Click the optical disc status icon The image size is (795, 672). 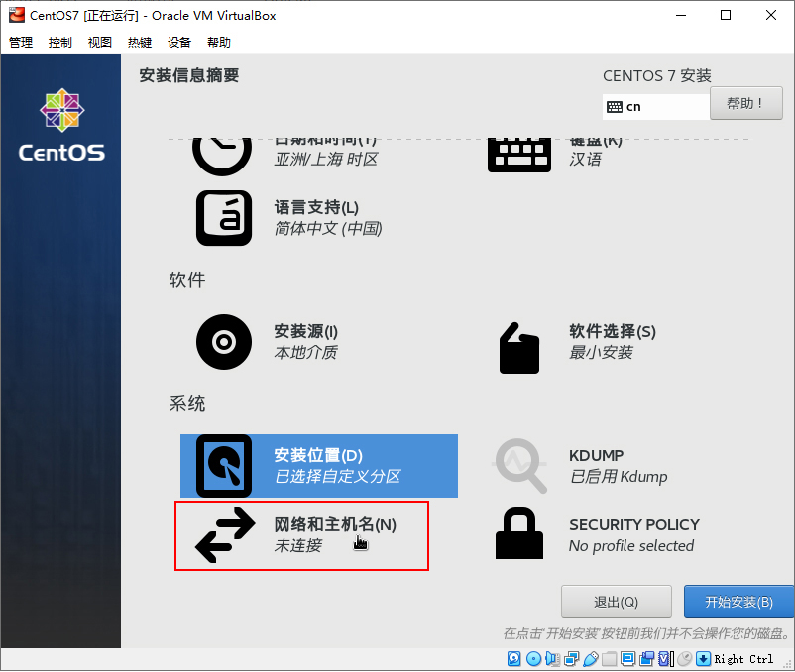tap(532, 658)
